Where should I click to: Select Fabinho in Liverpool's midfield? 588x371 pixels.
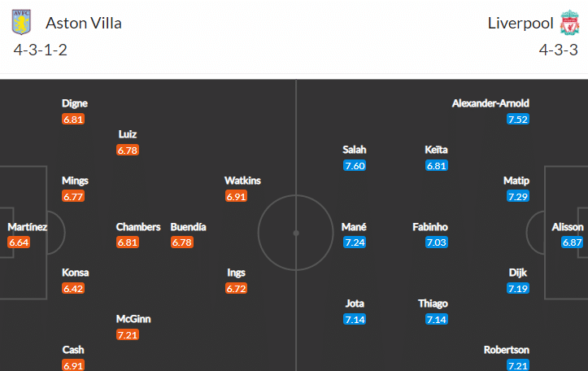click(430, 227)
